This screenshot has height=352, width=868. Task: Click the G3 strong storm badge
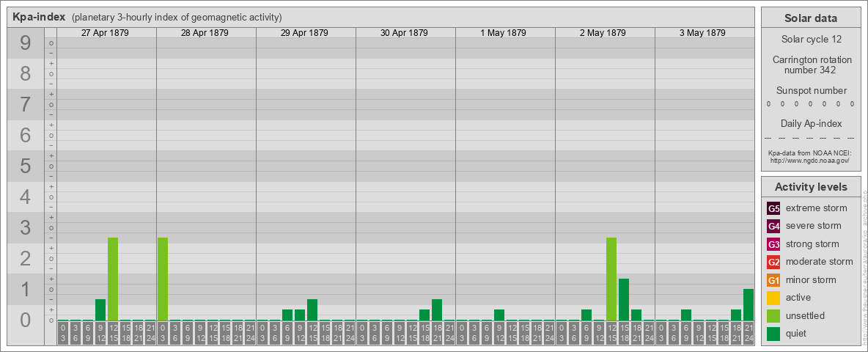coord(774,244)
